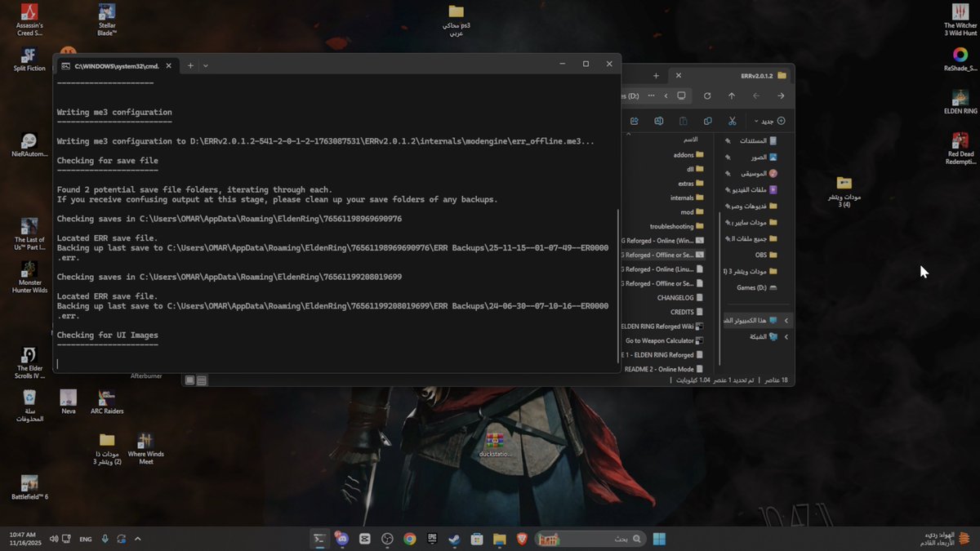Select the README 2 - Online Mode file
The width and height of the screenshot is (980, 551).
pyautogui.click(x=664, y=369)
